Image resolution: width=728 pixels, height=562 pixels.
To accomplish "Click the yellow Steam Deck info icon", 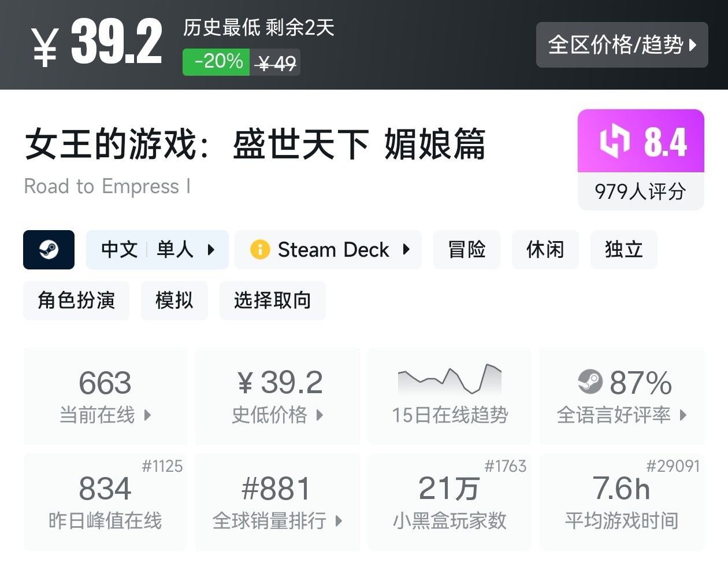I will pyautogui.click(x=260, y=250).
